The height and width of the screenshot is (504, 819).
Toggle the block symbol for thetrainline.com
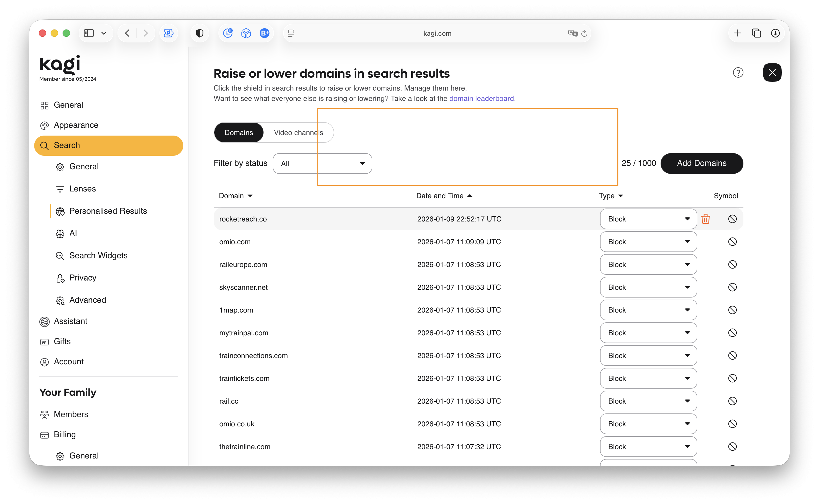click(733, 446)
